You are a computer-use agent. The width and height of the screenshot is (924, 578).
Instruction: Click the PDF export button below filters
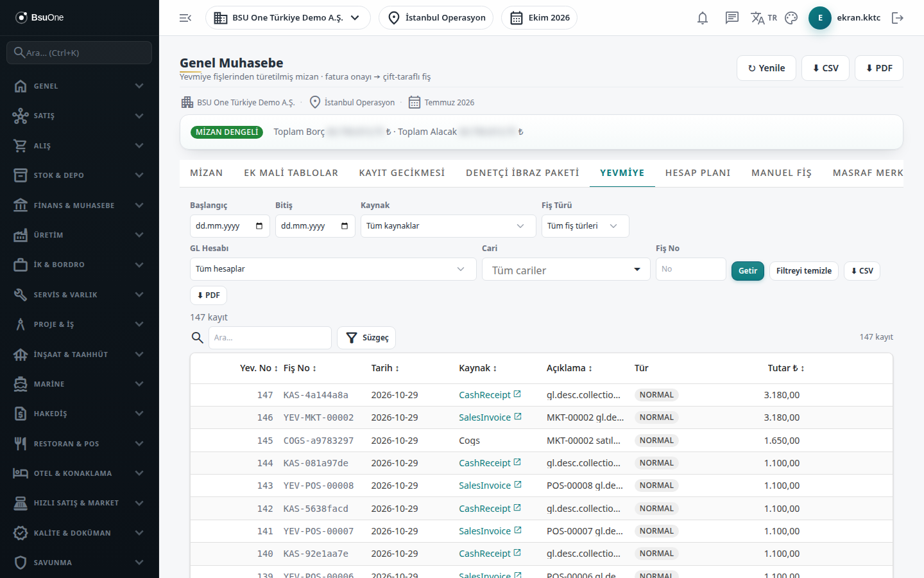coord(209,295)
